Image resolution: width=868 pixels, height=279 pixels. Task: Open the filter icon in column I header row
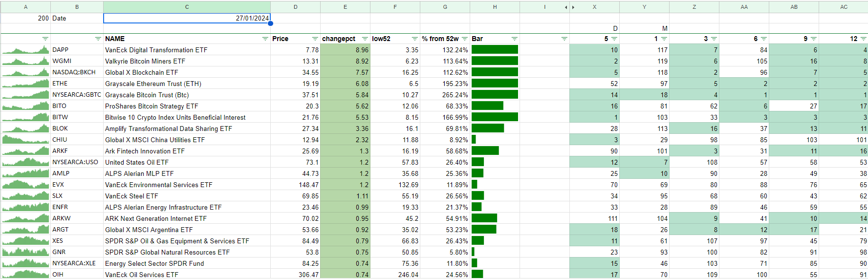(564, 39)
